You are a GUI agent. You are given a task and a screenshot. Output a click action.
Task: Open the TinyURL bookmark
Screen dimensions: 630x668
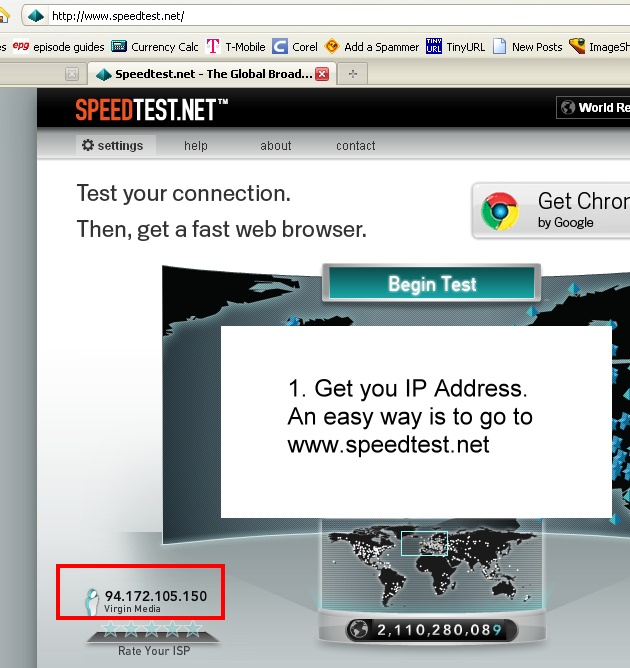pyautogui.click(x=455, y=47)
